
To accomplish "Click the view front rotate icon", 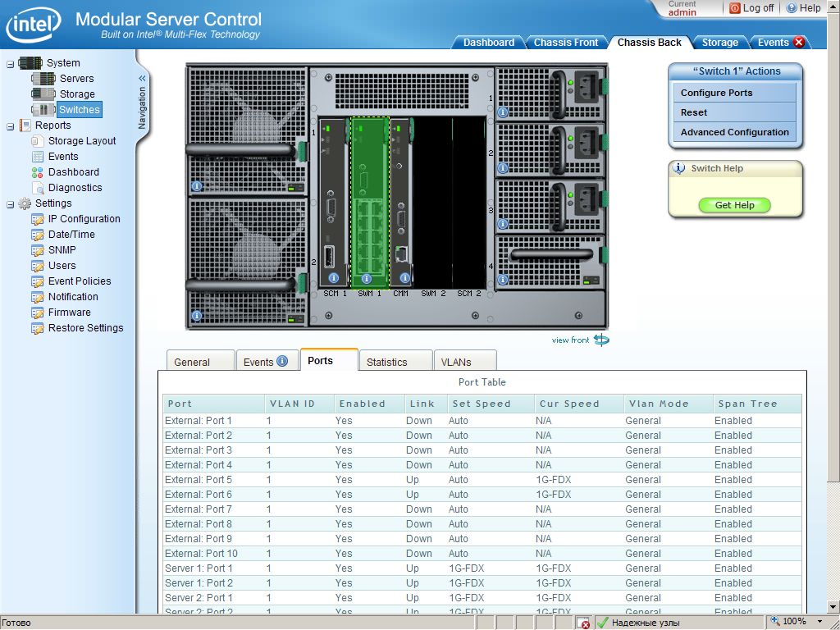I will pos(601,340).
